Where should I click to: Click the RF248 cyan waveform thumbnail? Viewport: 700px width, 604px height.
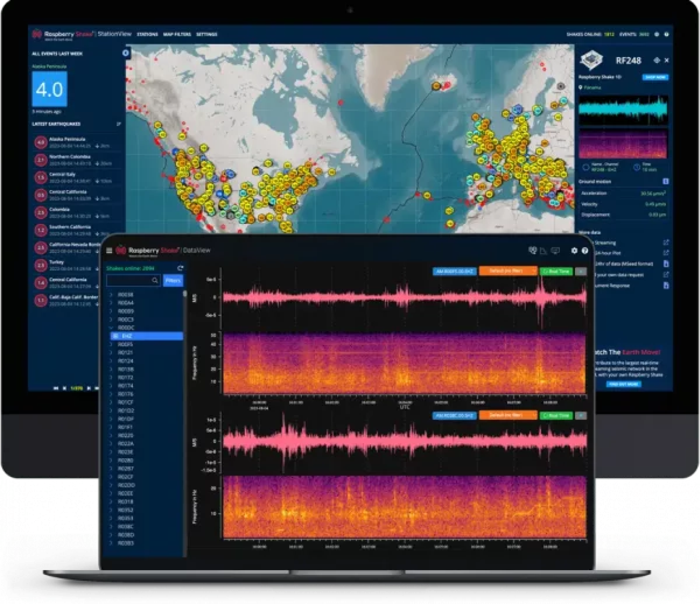click(x=623, y=110)
